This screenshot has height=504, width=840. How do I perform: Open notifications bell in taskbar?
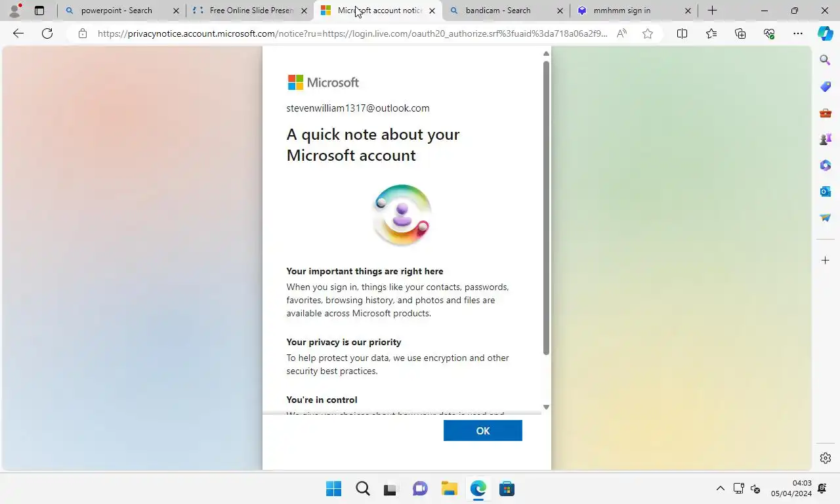pos(823,489)
